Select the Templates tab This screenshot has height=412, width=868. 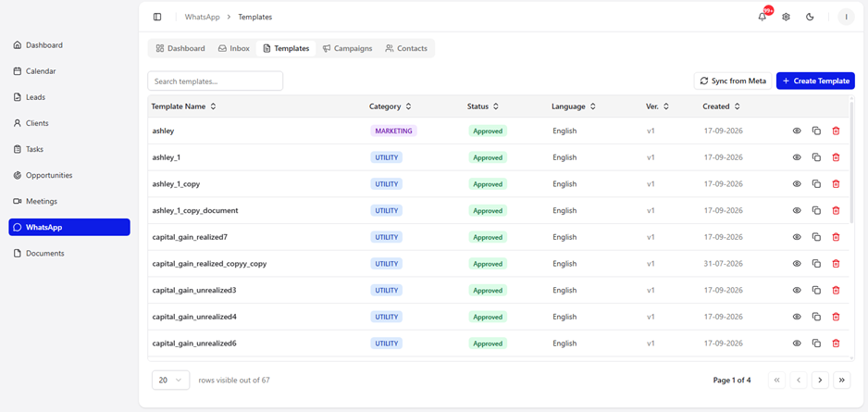point(286,48)
